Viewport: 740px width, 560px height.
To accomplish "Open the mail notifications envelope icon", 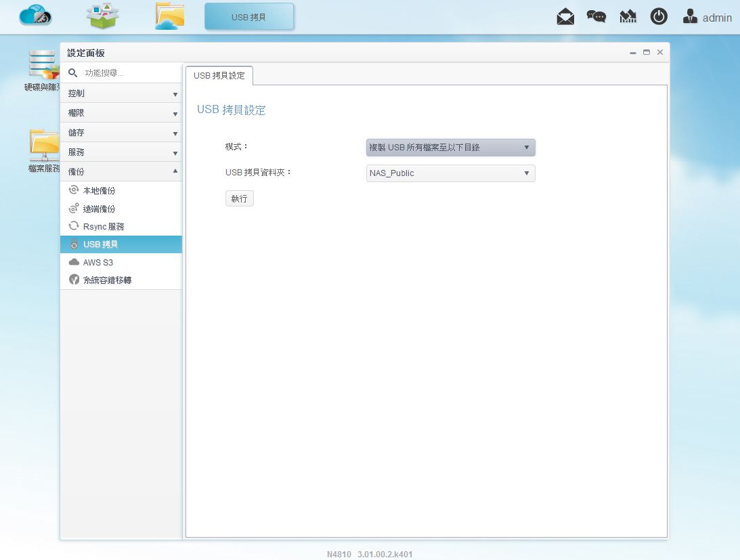I will click(x=565, y=17).
